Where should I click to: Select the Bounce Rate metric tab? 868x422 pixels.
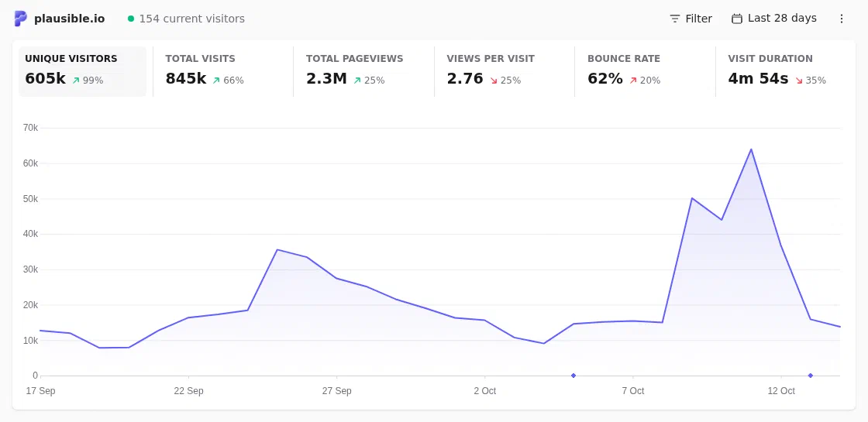tap(645, 71)
